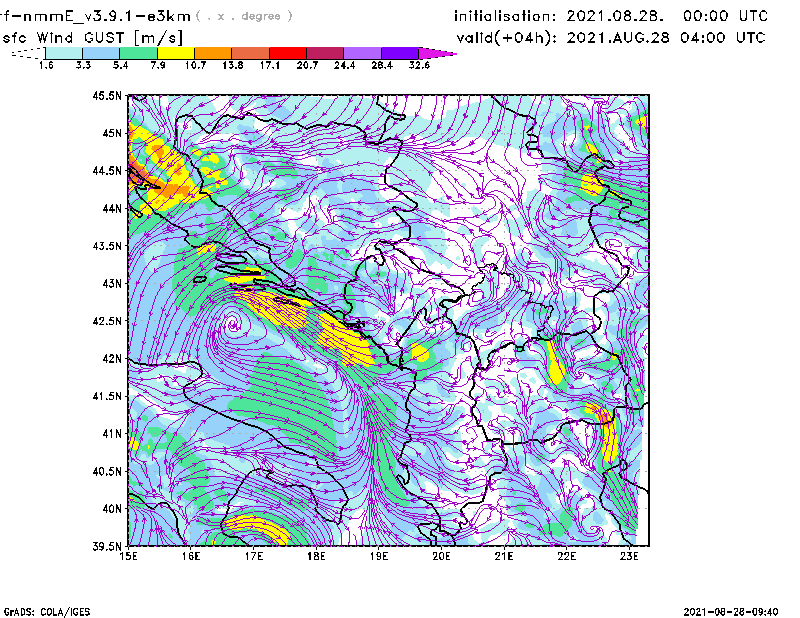Click the 39.5N latitude label
Image resolution: width=800 pixels, height=618 pixels.
coord(107,546)
